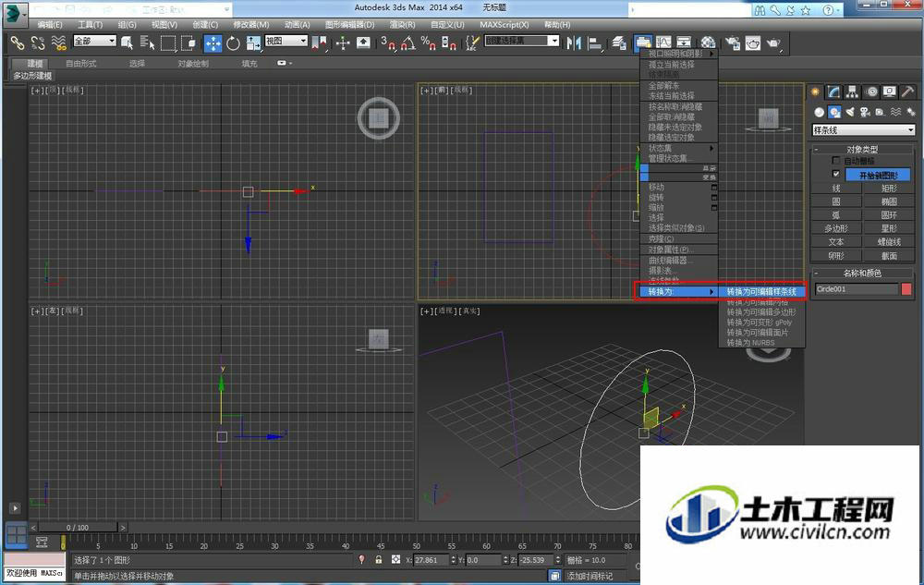
Task: Click the 文本 shape button
Action: point(836,242)
